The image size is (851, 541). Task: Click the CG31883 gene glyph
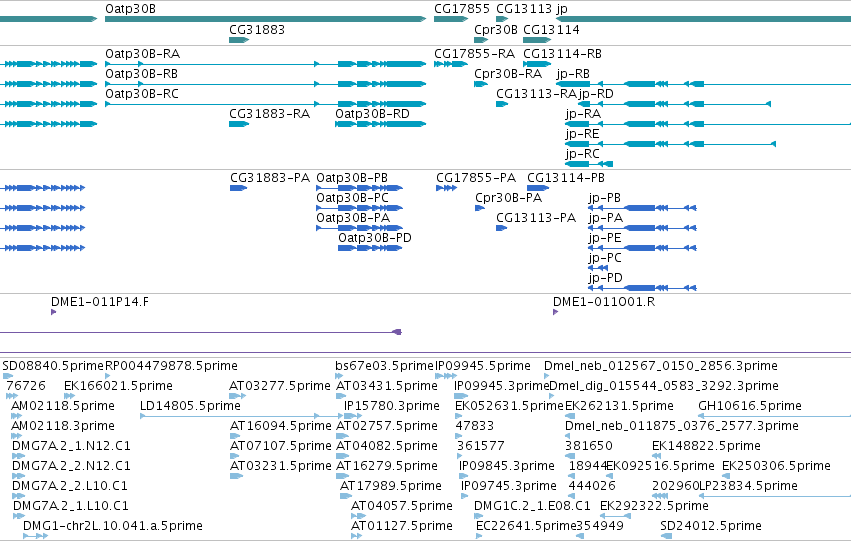click(239, 40)
